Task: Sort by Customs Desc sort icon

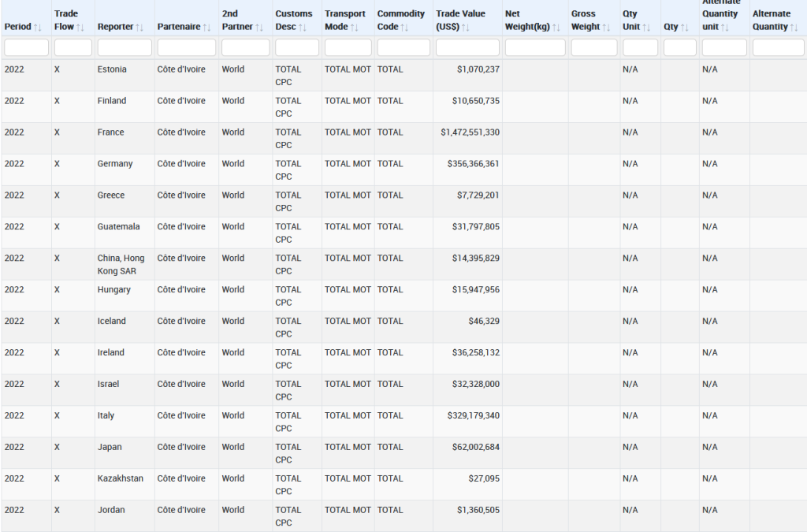Action: 303,28
